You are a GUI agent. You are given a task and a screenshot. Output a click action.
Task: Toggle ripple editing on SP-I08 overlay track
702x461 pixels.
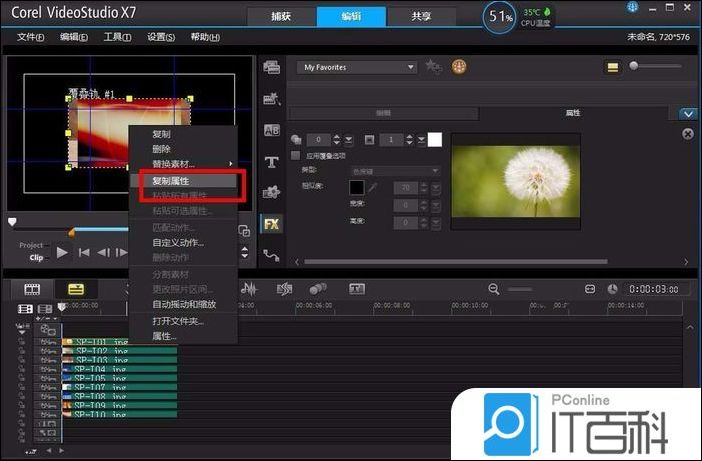click(x=21, y=396)
